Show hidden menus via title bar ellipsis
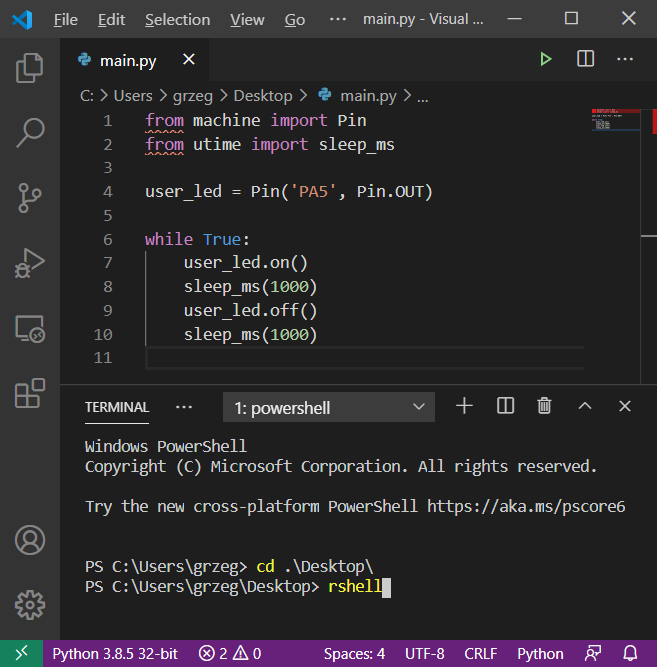Screen dimensions: 657x667 [338, 19]
